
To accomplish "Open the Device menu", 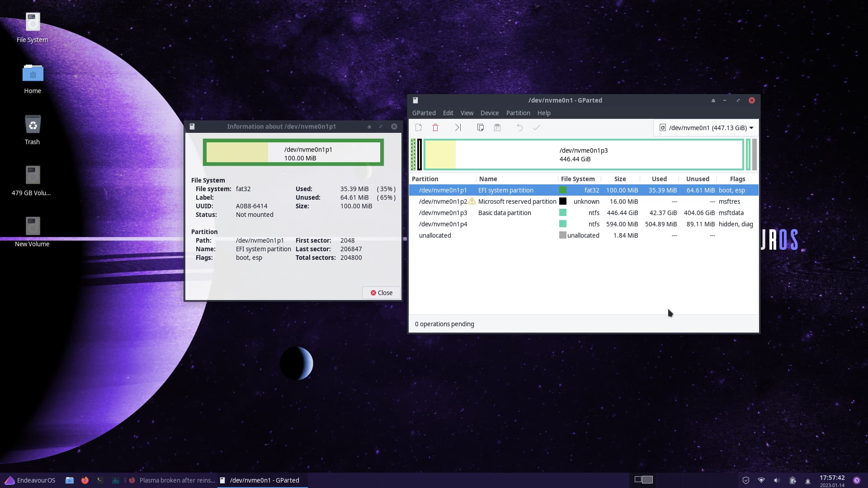I will pyautogui.click(x=490, y=113).
